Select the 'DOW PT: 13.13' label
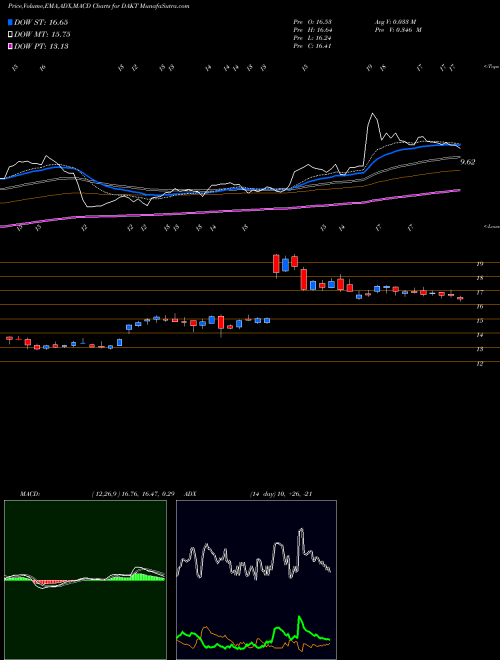Screen dimensions: 500x660 41,46
